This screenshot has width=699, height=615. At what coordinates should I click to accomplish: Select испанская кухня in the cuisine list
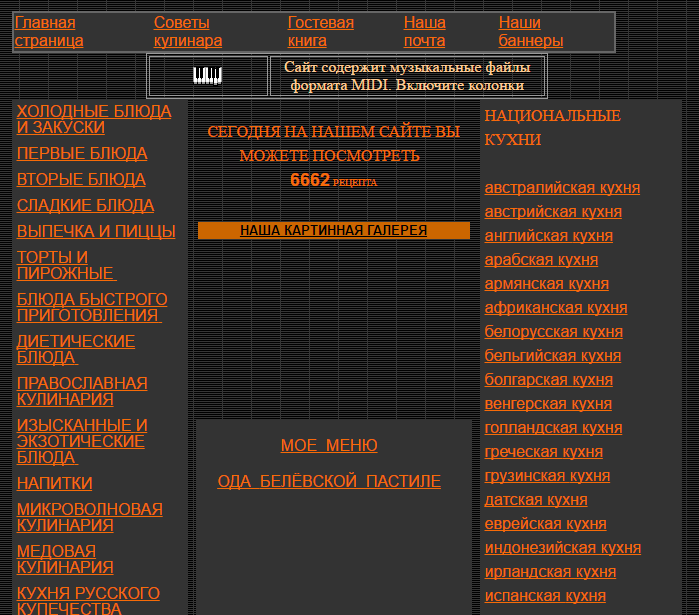[545, 596]
